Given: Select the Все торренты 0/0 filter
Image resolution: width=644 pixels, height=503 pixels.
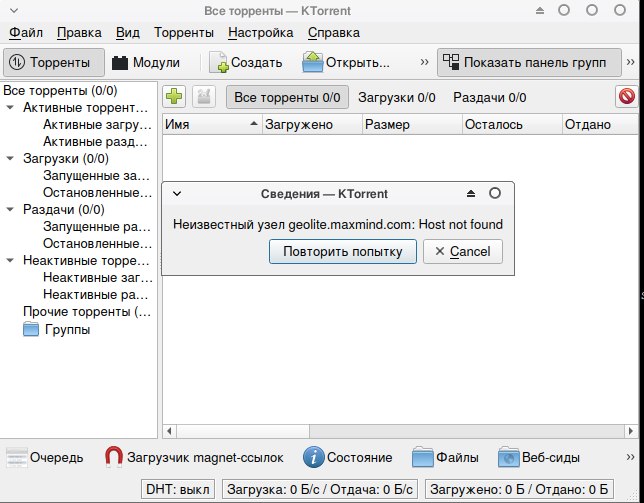Looking at the screenshot, I should tap(287, 97).
